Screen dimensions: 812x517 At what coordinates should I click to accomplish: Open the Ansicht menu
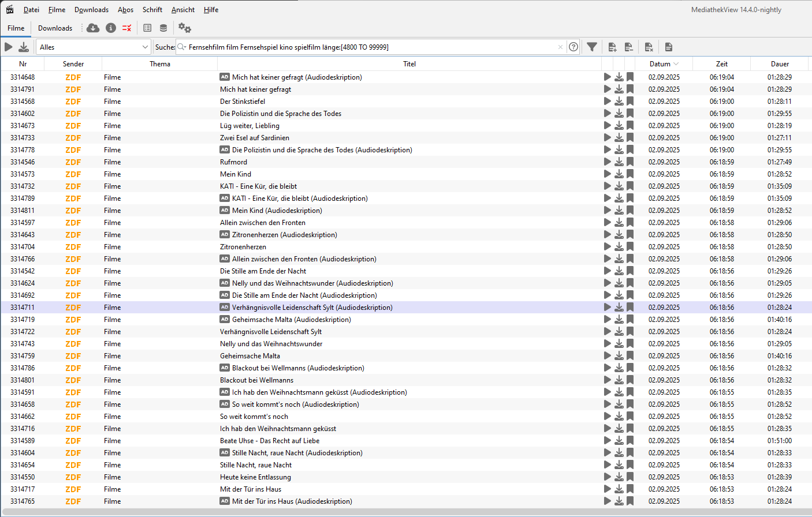coord(183,10)
